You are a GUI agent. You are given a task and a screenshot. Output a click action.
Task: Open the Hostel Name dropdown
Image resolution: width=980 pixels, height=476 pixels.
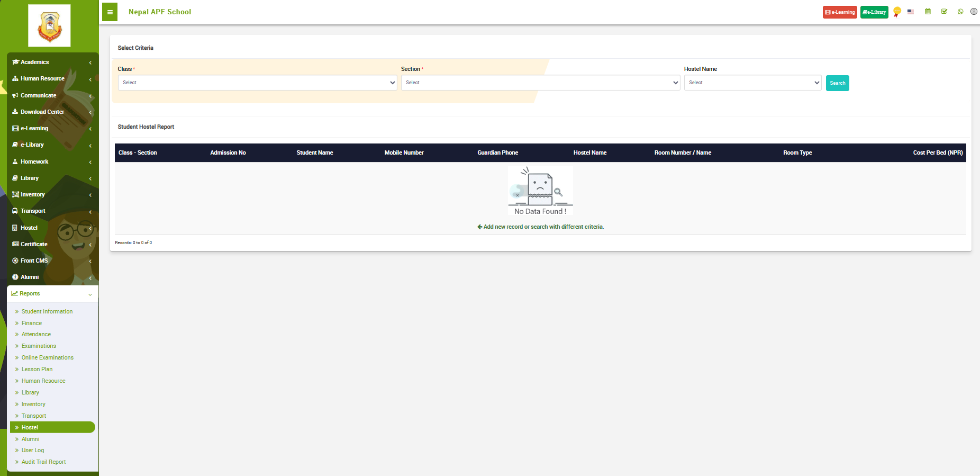pos(752,83)
